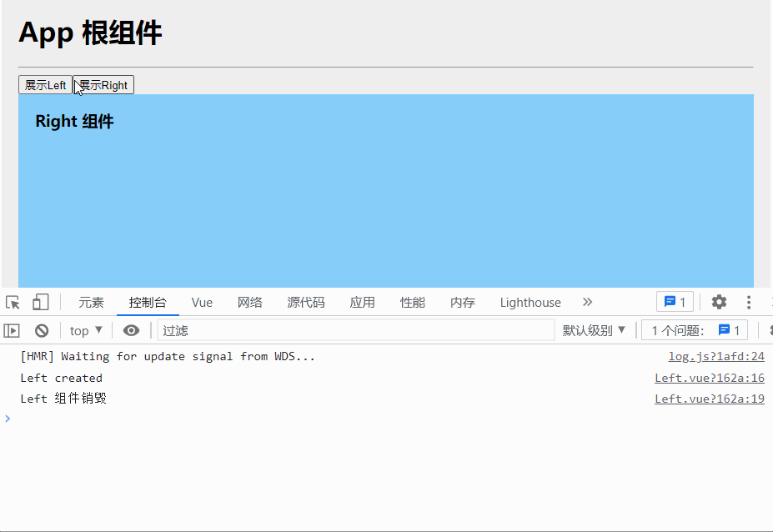Image resolution: width=773 pixels, height=532 pixels.
Task: Click the 1 个问题 issues button
Action: coord(695,330)
